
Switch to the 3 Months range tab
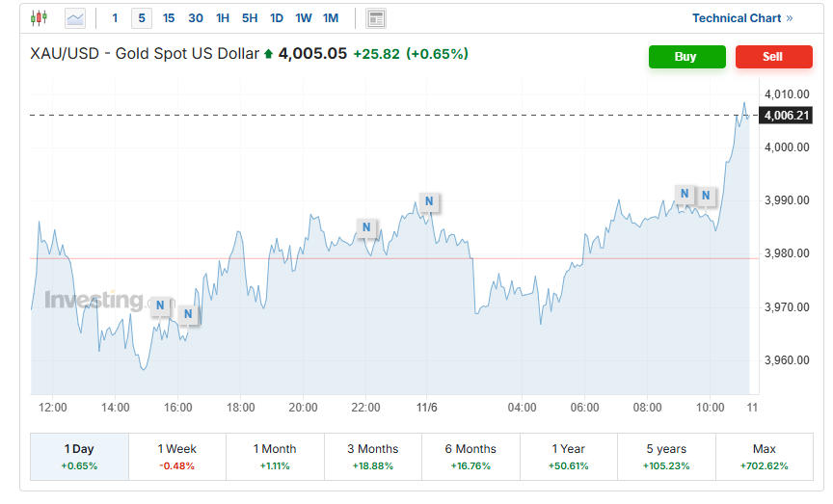(372, 457)
